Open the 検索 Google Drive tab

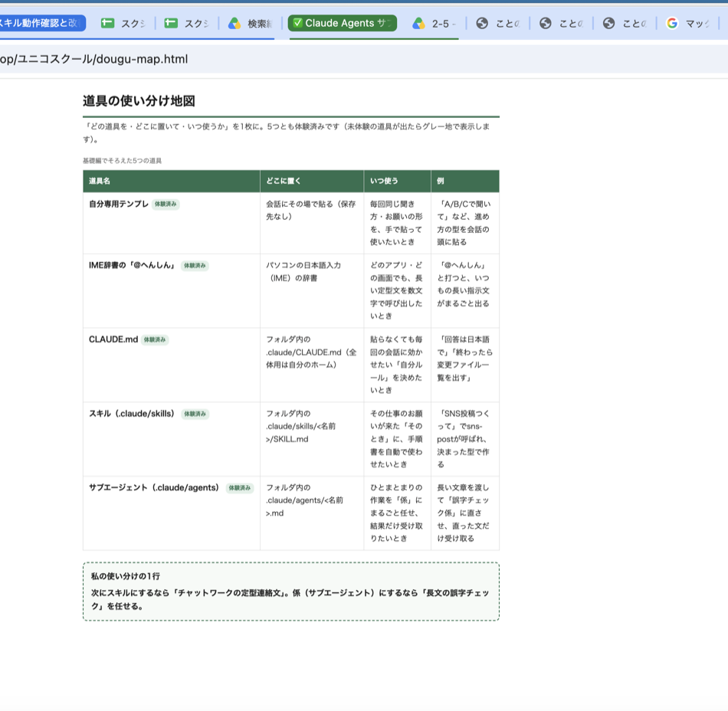coord(251,23)
